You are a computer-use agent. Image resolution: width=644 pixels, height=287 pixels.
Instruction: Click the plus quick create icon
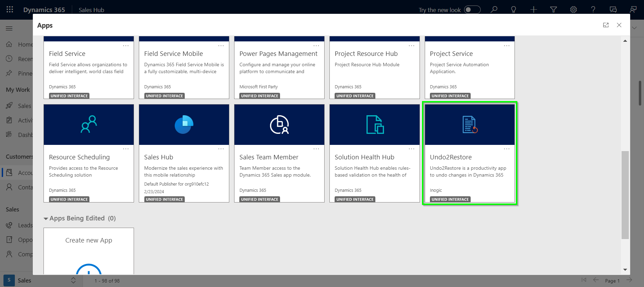tap(534, 10)
